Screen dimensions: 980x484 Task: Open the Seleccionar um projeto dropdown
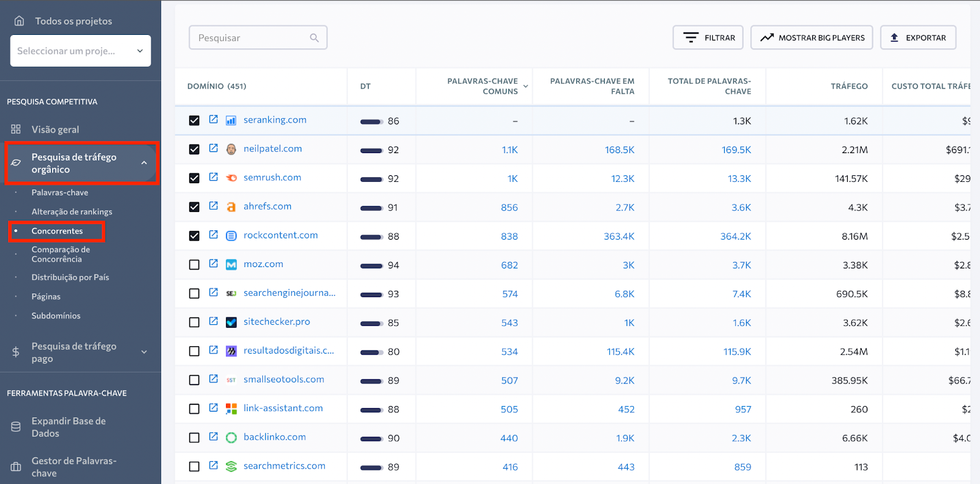click(80, 51)
